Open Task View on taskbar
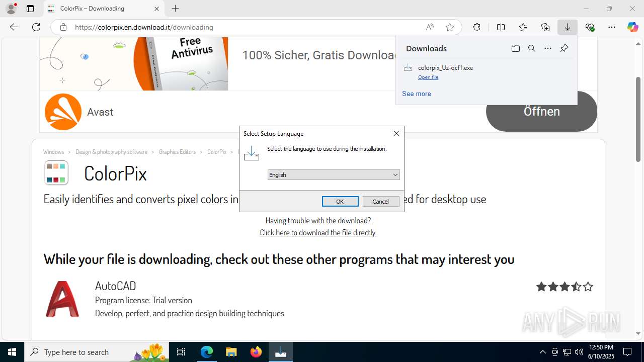The width and height of the screenshot is (644, 362). click(x=181, y=352)
